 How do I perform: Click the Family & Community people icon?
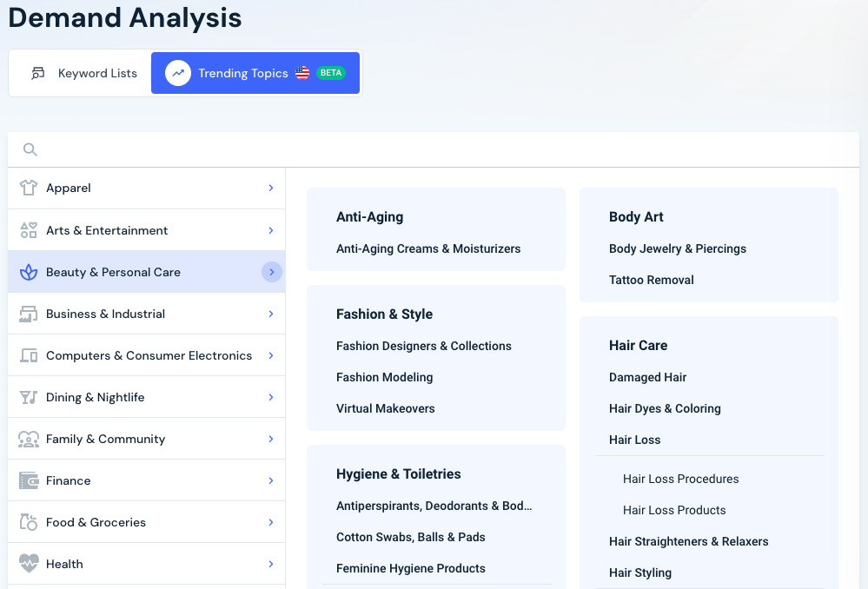coord(28,439)
